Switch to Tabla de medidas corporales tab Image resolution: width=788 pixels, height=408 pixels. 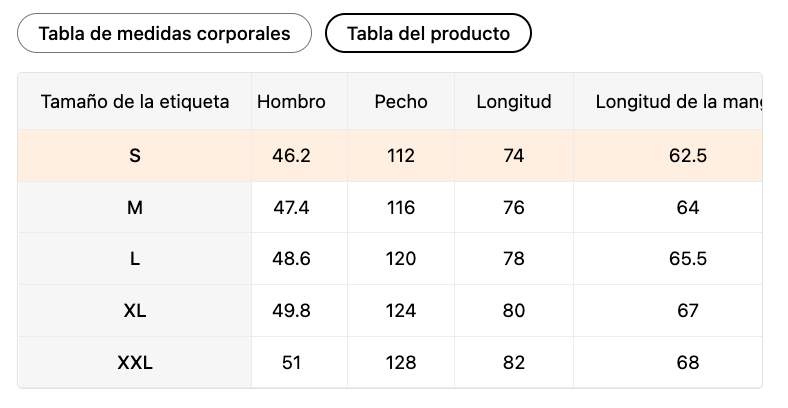165,33
